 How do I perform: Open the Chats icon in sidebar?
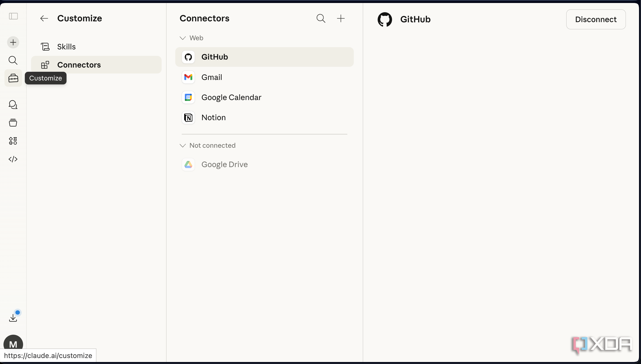coord(13,105)
